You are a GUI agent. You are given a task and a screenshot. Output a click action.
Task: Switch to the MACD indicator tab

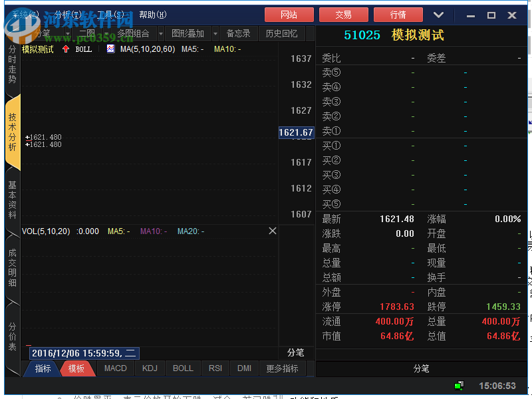[x=115, y=368]
